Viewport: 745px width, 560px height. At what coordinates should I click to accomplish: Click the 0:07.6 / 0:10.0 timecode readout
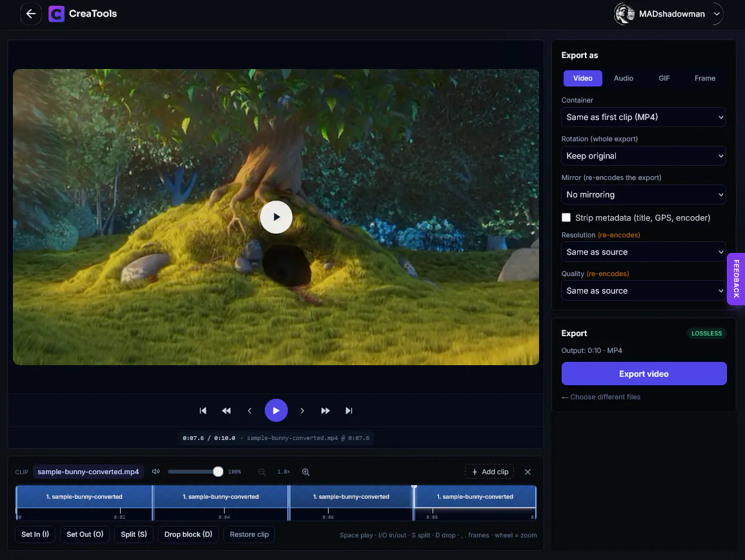tap(209, 438)
